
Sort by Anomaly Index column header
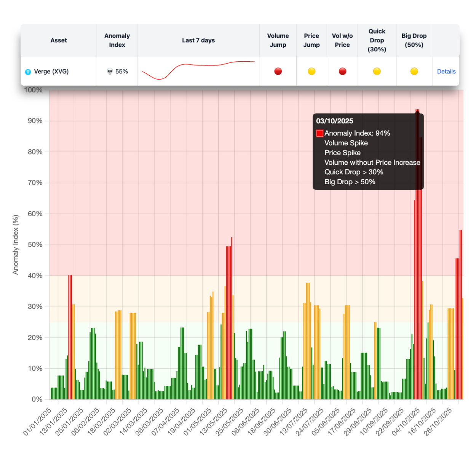point(117,40)
